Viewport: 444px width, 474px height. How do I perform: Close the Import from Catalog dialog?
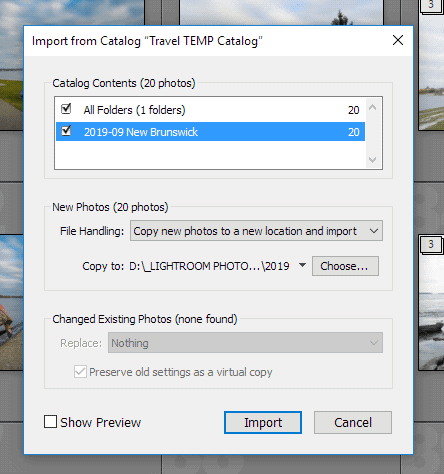point(398,41)
